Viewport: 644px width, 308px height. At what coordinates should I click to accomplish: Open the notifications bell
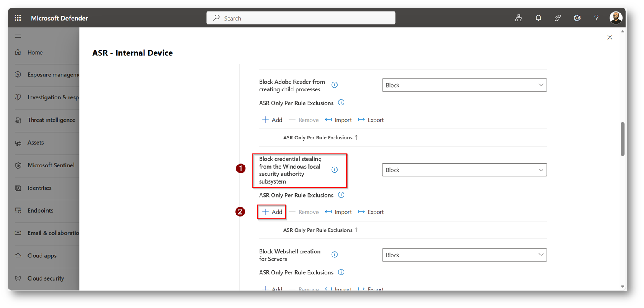(538, 18)
